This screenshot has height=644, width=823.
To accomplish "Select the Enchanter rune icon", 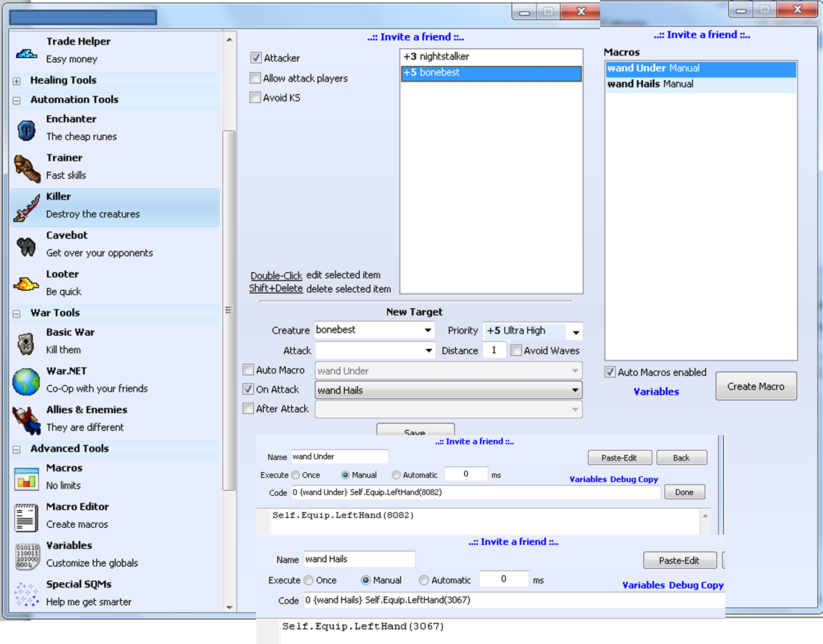I will pos(26,130).
